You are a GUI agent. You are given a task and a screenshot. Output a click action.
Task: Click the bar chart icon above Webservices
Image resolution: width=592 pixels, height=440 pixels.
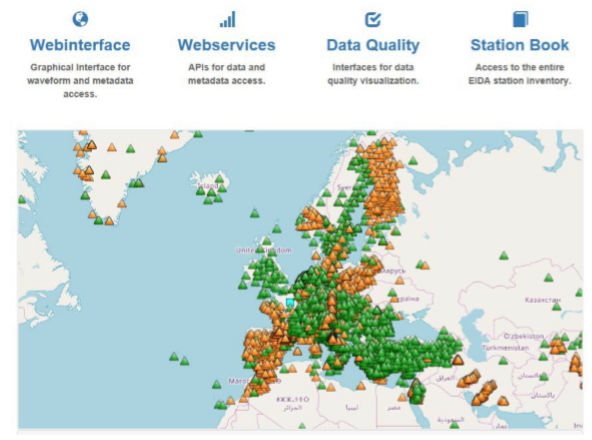coord(227,19)
